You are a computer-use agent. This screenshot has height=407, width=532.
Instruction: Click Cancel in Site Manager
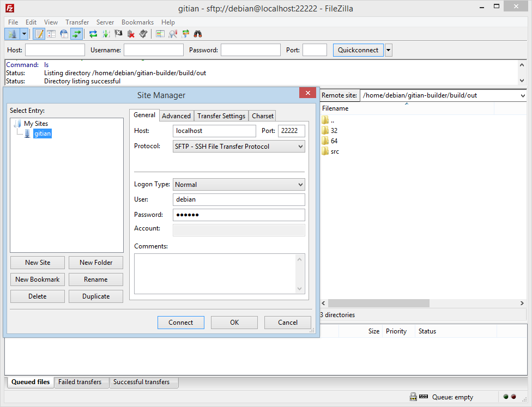(x=288, y=323)
